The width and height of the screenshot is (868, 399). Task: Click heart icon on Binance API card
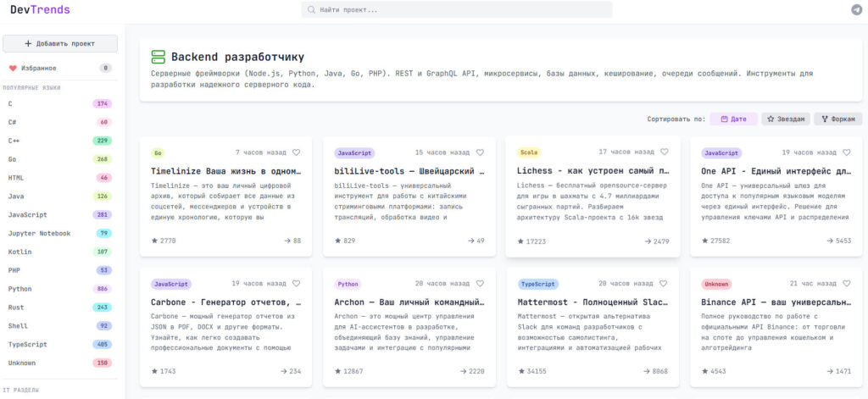pyautogui.click(x=847, y=284)
